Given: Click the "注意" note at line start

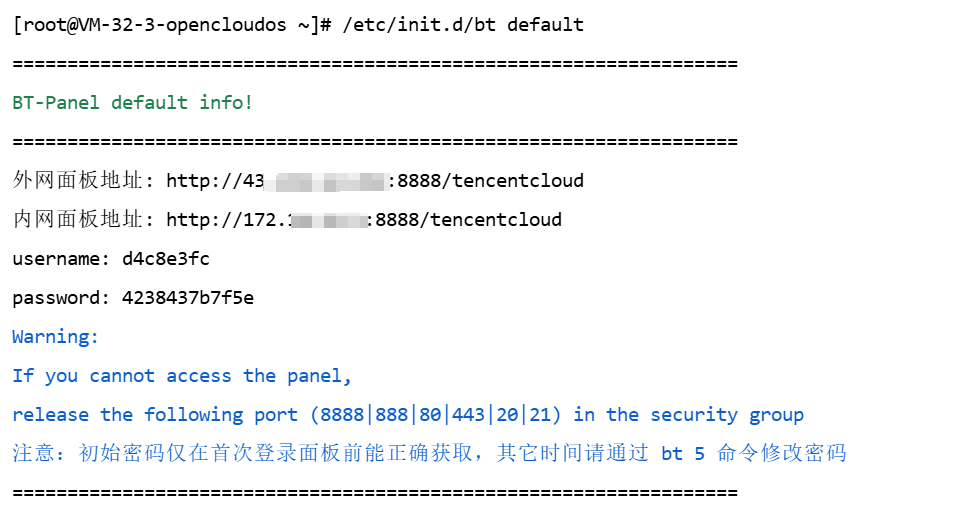Looking at the screenshot, I should coord(34,454).
